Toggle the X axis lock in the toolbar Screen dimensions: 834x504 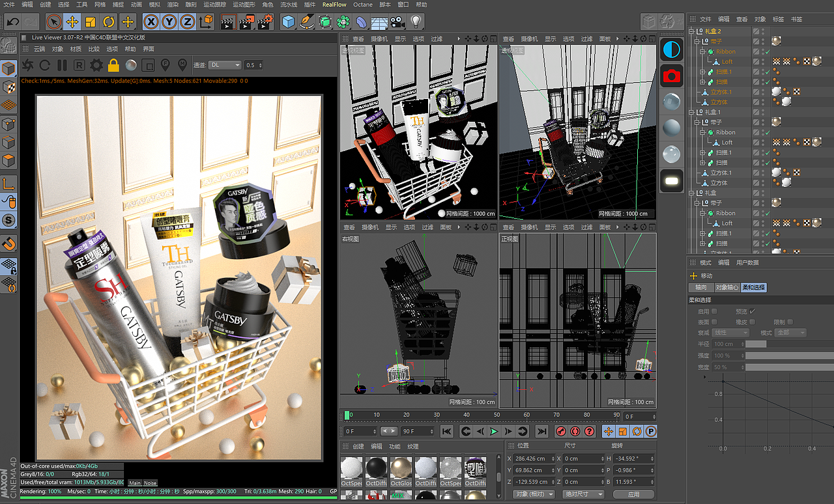[150, 21]
